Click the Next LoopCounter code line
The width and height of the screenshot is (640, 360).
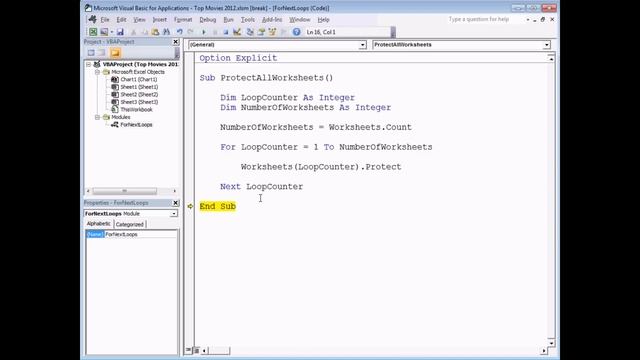[x=262, y=187]
